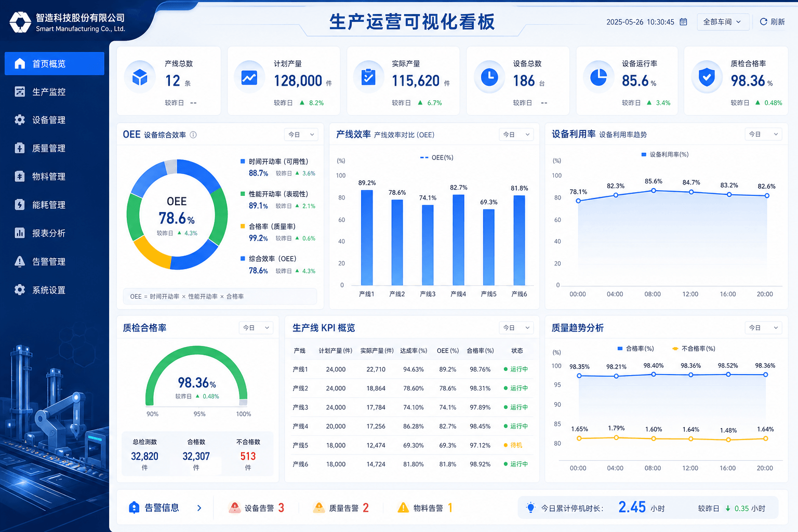Click the 质量告警 orange alert icon
This screenshot has height=532, width=798.
pyautogui.click(x=319, y=508)
